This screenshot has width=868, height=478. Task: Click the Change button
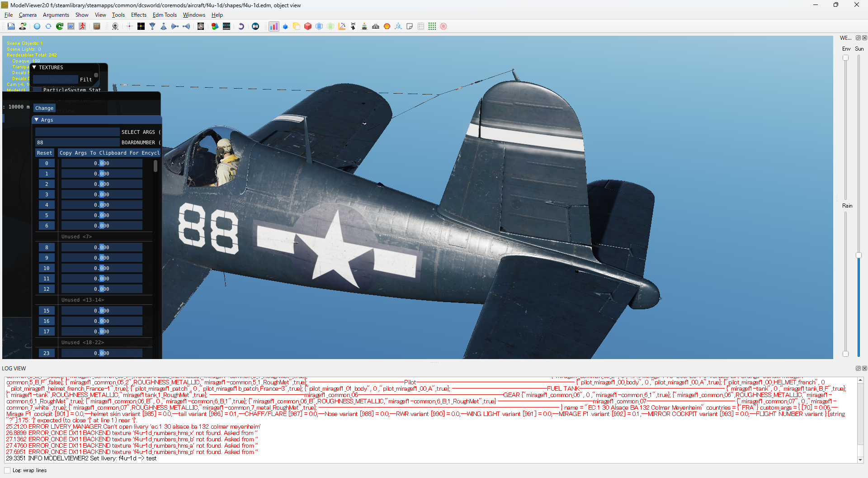pyautogui.click(x=44, y=108)
